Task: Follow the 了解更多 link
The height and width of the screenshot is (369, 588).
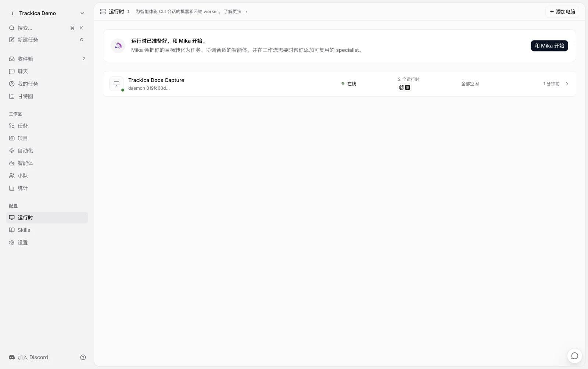Action: (236, 12)
